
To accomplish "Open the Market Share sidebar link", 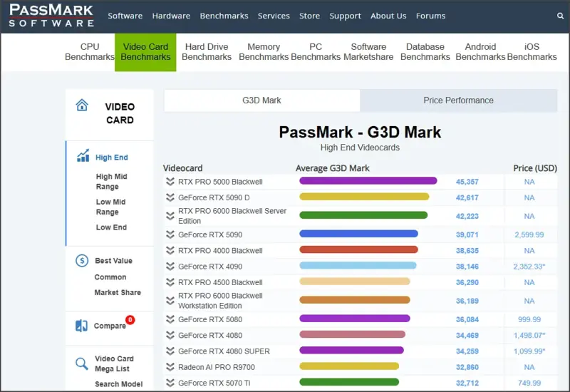I will pyautogui.click(x=118, y=292).
